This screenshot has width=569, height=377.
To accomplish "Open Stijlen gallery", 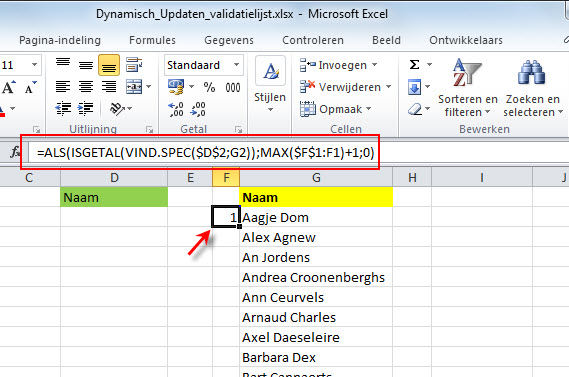I will [x=270, y=84].
